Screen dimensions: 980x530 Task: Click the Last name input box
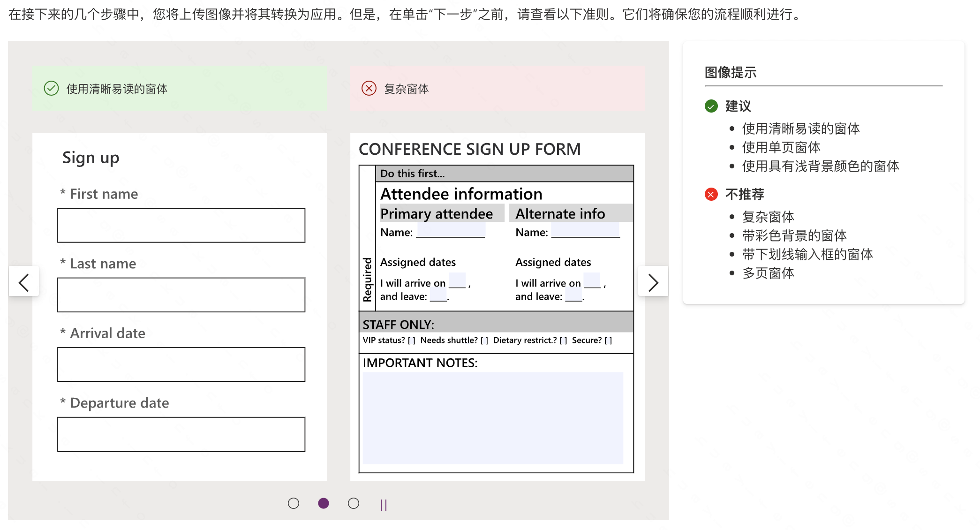coord(181,295)
